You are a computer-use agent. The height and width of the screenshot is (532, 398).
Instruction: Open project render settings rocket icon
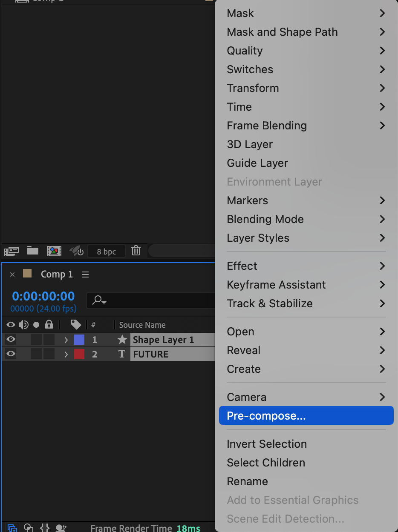pos(77,251)
